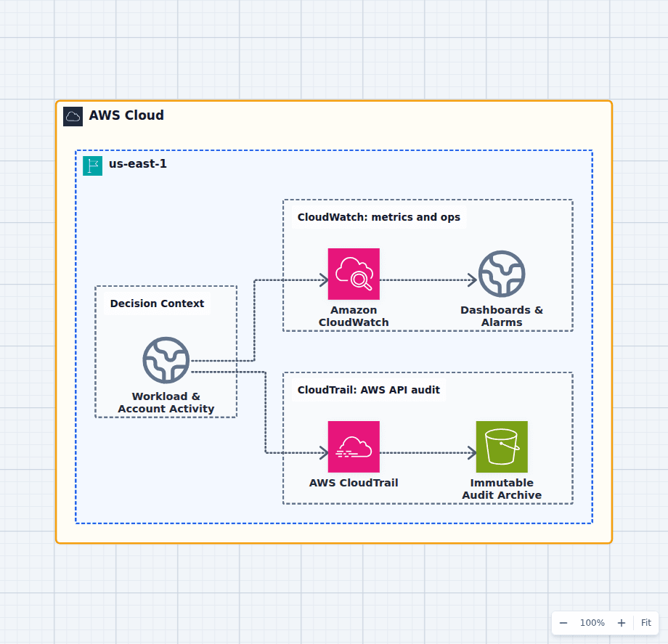Viewport: 668px width, 644px height.
Task: Select the Workload & Account Activity globe icon
Action: (166, 360)
